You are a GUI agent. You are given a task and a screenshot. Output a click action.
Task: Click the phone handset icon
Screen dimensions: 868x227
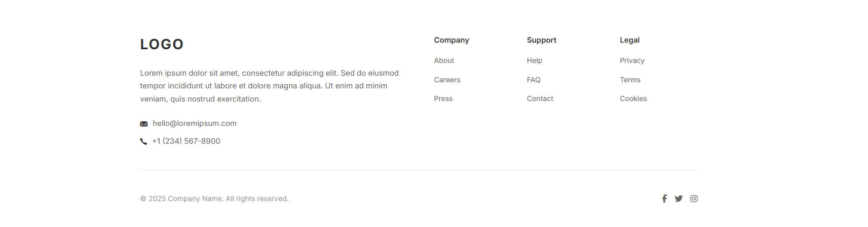pos(143,142)
